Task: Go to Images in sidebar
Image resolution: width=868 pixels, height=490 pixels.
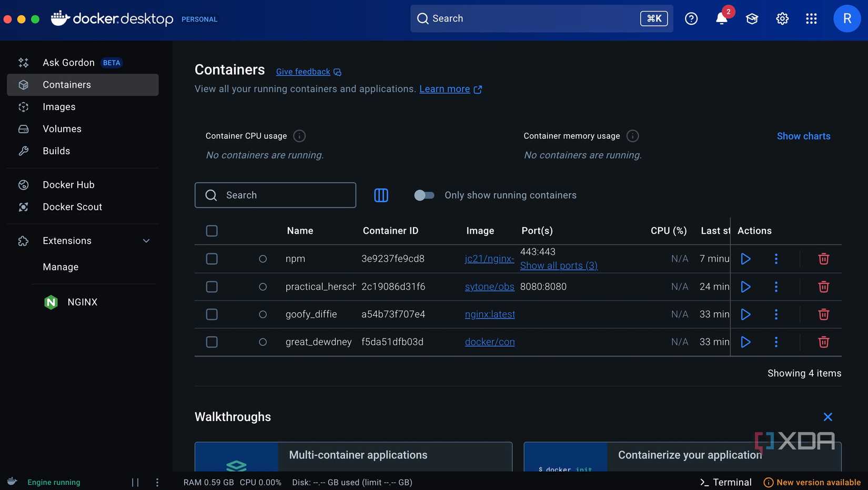Action: tap(59, 107)
